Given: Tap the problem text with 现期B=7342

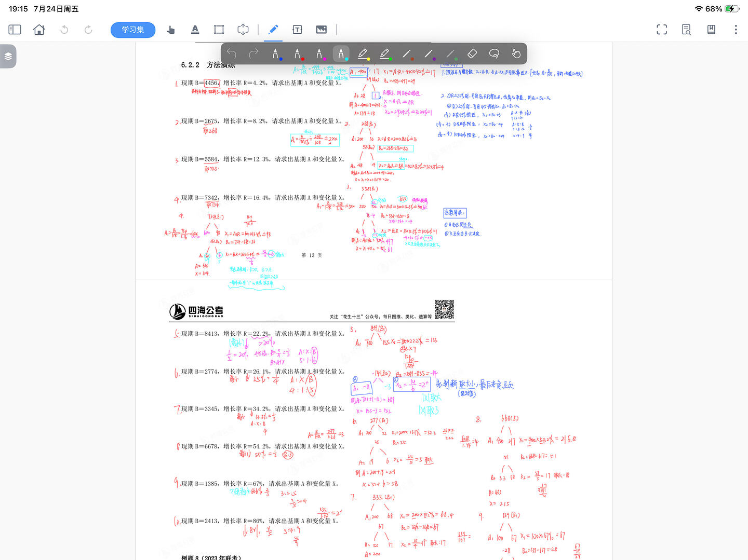Looking at the screenshot, I should 263,198.
